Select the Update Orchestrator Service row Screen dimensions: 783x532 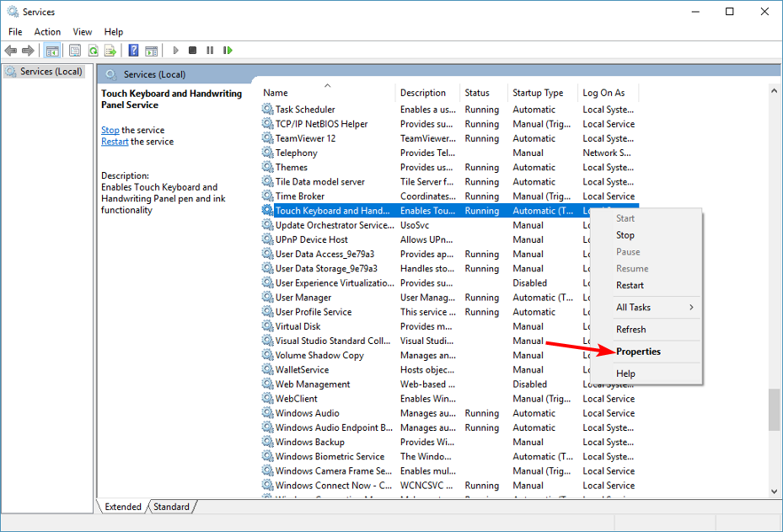pyautogui.click(x=425, y=225)
